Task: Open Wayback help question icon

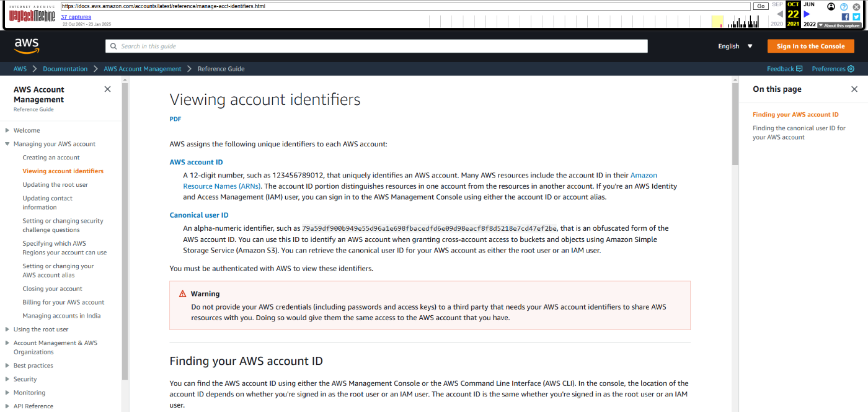Action: point(844,7)
